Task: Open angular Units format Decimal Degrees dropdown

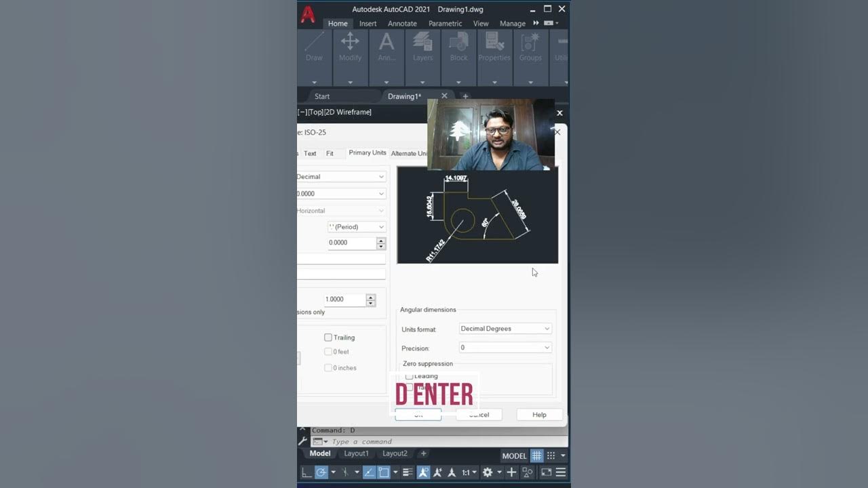Action: tap(505, 329)
